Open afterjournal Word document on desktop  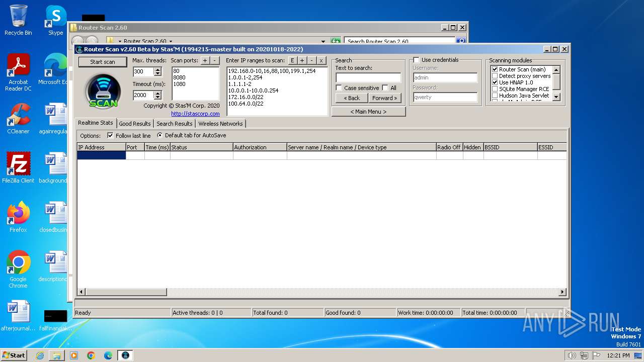pyautogui.click(x=18, y=316)
